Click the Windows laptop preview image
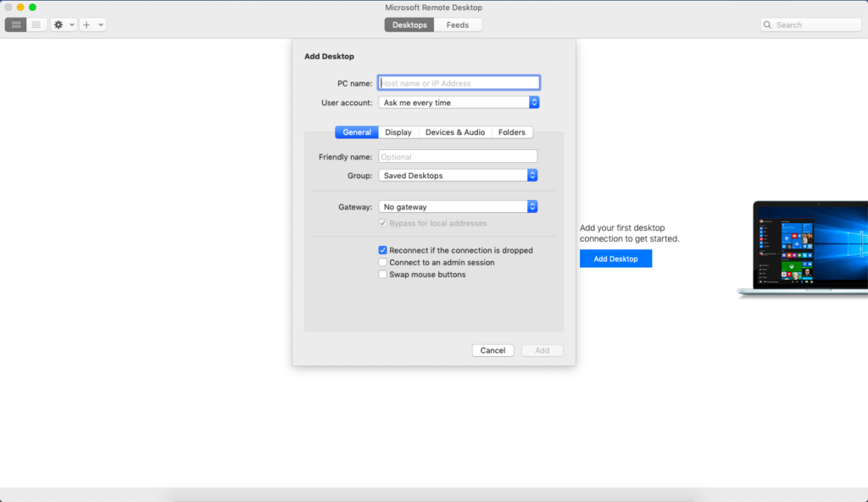The height and width of the screenshot is (502, 868). pyautogui.click(x=803, y=248)
